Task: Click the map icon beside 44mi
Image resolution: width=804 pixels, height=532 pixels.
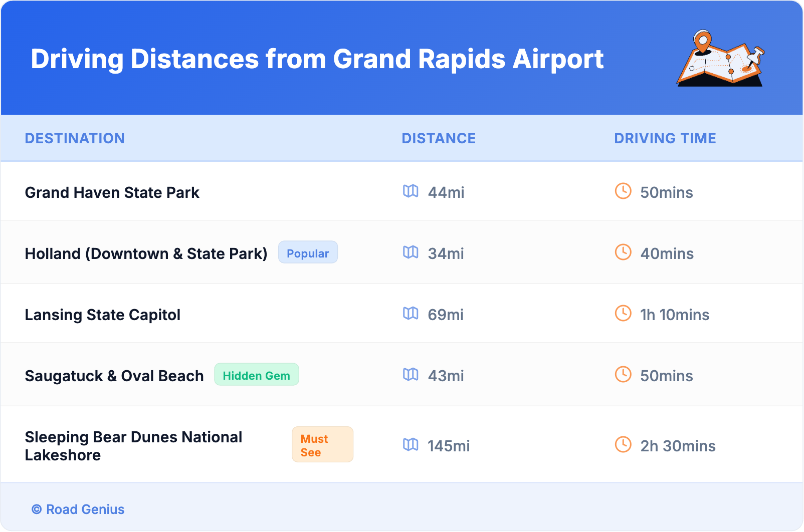Action: 411,191
